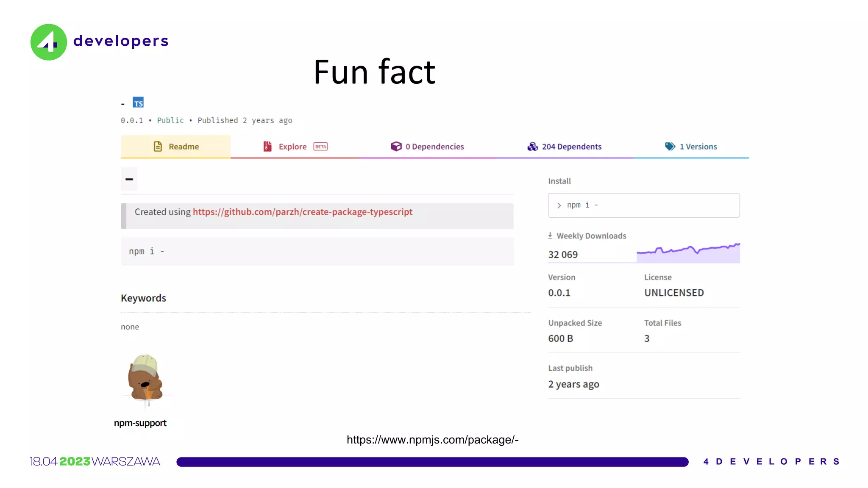Click the prompt chevron in install box
Screen dimensions: 868x488
pos(559,205)
